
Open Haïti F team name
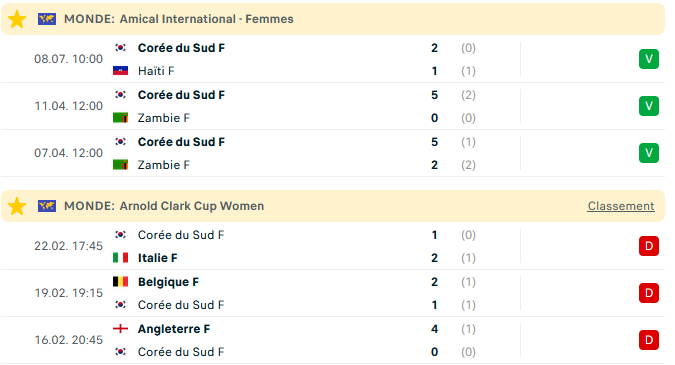point(156,71)
